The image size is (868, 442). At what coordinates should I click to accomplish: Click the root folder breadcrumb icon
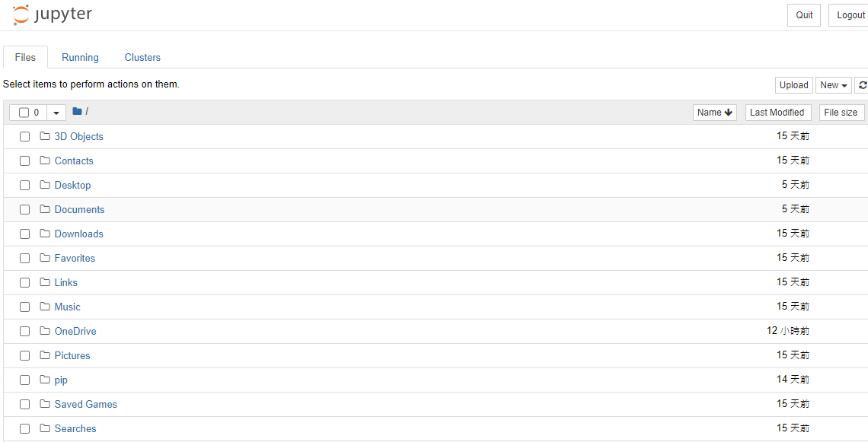[x=77, y=112]
